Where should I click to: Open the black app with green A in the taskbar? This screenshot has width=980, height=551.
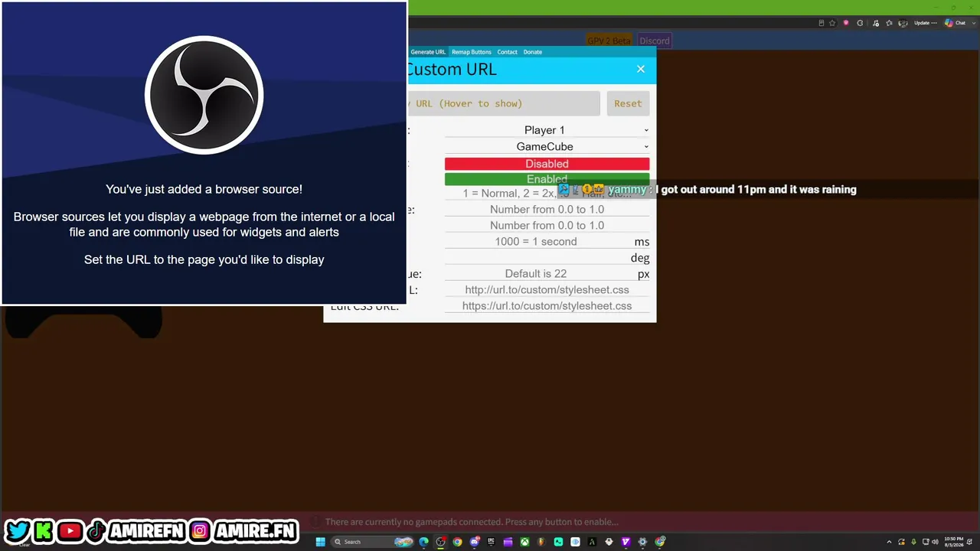coord(592,542)
